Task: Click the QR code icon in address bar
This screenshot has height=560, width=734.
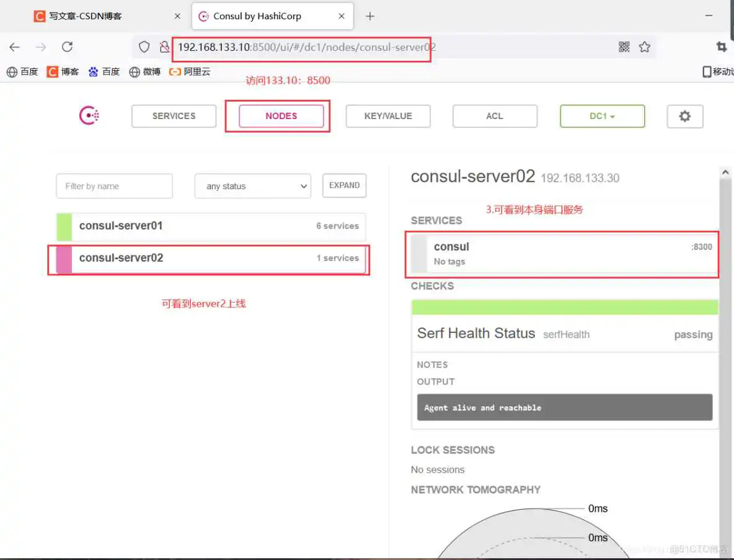Action: pyautogui.click(x=624, y=47)
